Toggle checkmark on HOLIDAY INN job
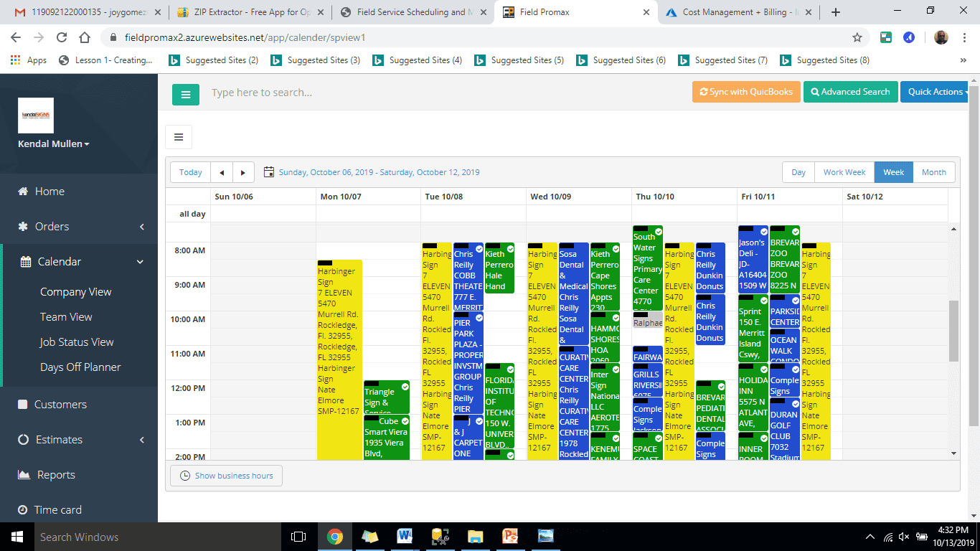 (764, 369)
